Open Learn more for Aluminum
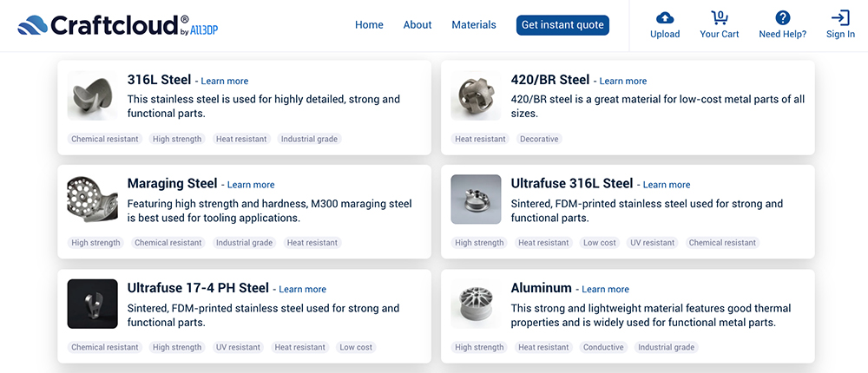The image size is (868, 373). pos(605,290)
